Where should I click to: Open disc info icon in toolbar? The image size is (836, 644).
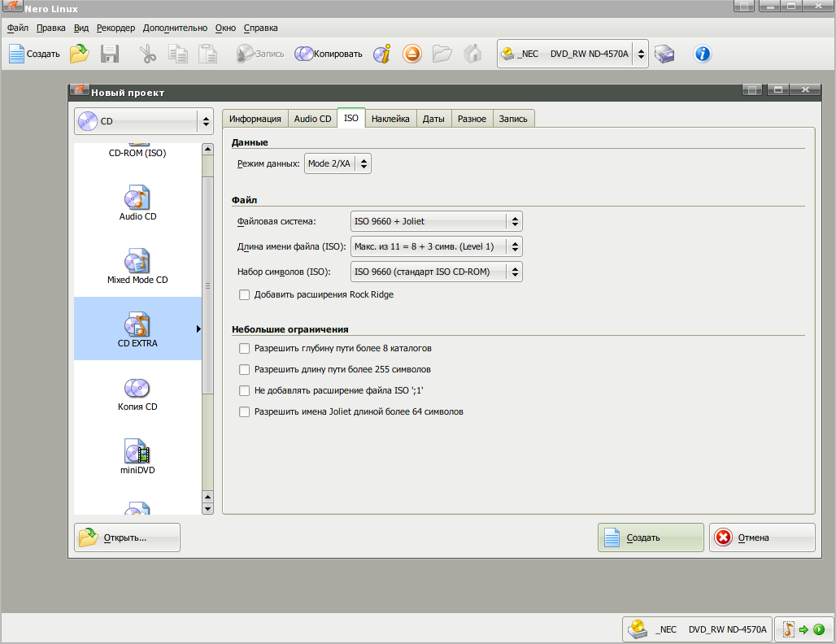point(381,54)
